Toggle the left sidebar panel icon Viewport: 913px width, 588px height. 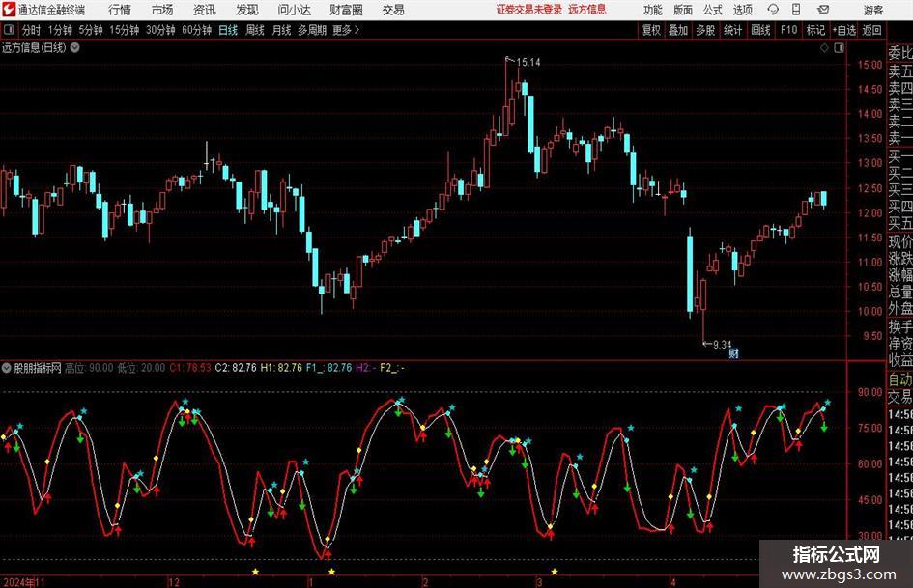9,30
